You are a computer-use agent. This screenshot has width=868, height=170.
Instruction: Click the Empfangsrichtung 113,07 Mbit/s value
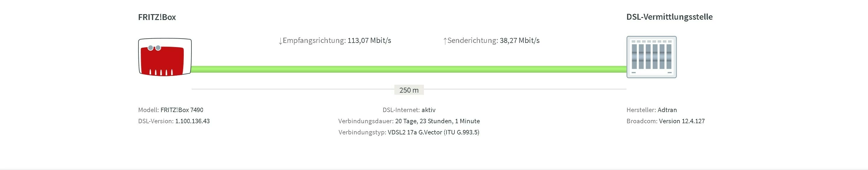coord(369,40)
